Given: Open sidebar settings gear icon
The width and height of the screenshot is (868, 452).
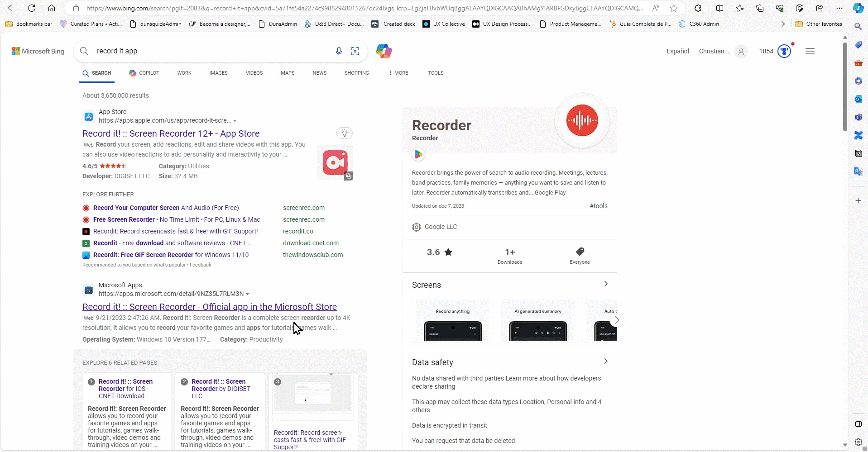Looking at the screenshot, I should coord(858,442).
